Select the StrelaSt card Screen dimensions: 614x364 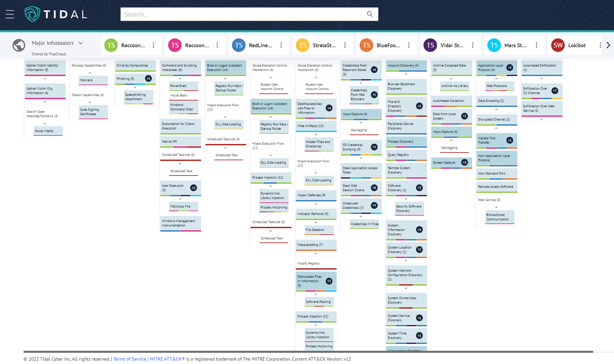click(323, 45)
